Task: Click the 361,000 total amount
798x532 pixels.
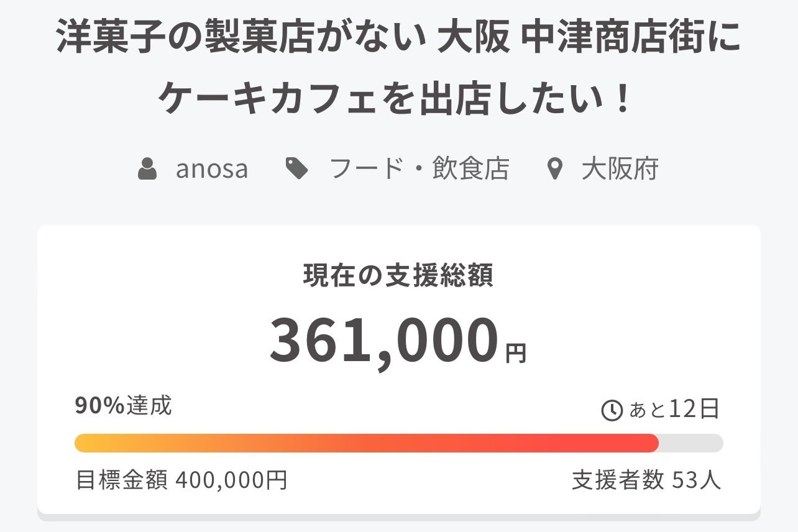Action: pyautogui.click(x=384, y=341)
